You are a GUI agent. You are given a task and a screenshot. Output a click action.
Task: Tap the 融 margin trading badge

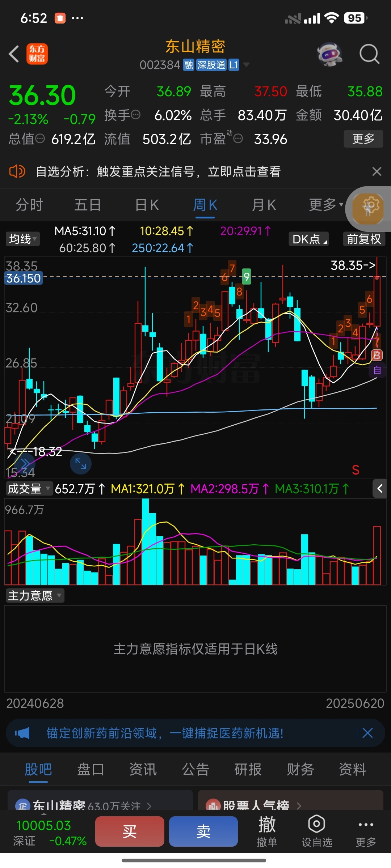pyautogui.click(x=188, y=65)
